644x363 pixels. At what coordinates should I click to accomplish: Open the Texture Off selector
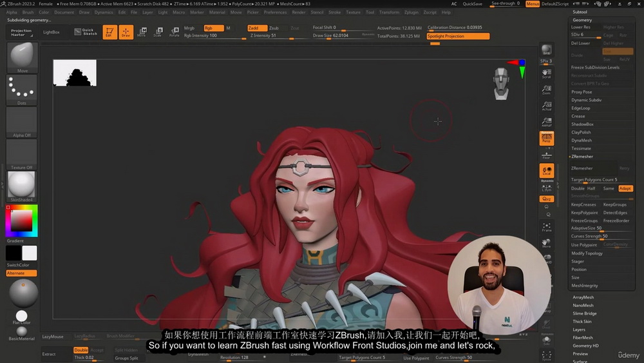[22, 154]
